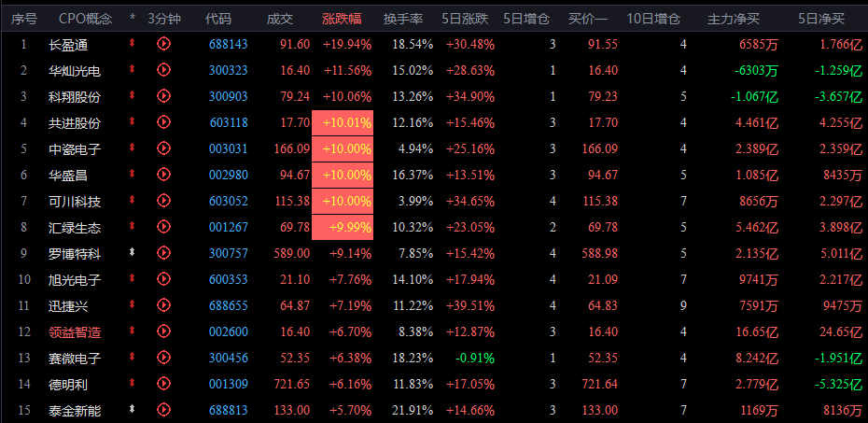868x423 pixels.
Task: Open stock code 688143
Action: point(228,44)
